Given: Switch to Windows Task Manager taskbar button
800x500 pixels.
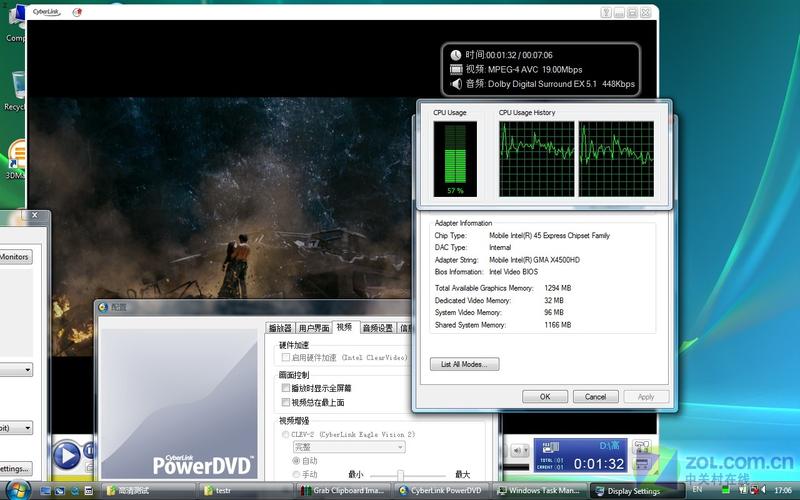Looking at the screenshot, I should coord(539,491).
